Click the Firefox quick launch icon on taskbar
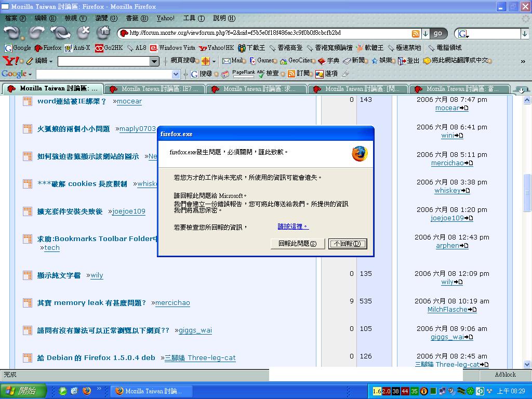 (87, 391)
